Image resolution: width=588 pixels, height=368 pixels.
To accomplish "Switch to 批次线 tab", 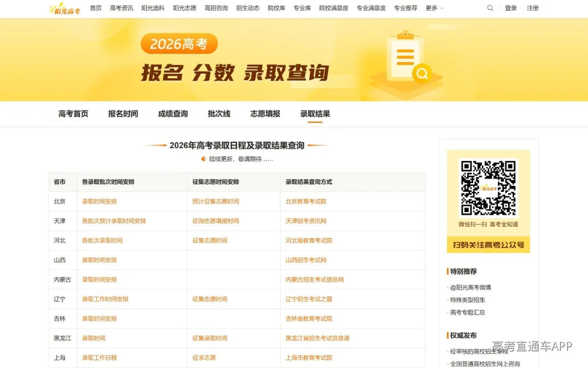I will point(219,113).
